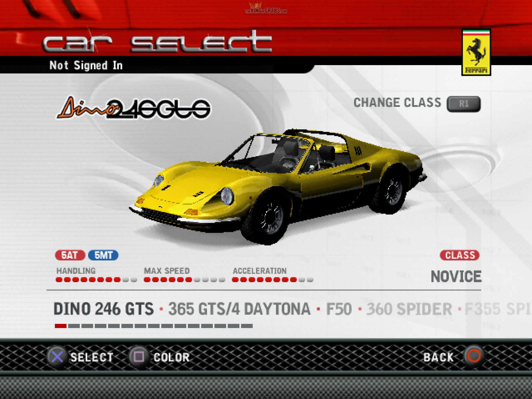Click the Acceleration rating dots
This screenshot has width=532, height=399.
(x=272, y=280)
